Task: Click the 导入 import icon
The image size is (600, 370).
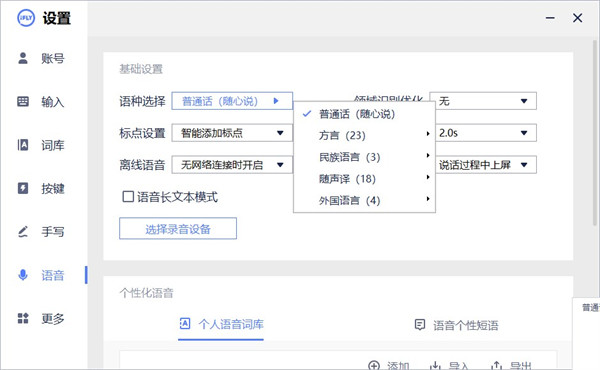Action: coord(435,365)
